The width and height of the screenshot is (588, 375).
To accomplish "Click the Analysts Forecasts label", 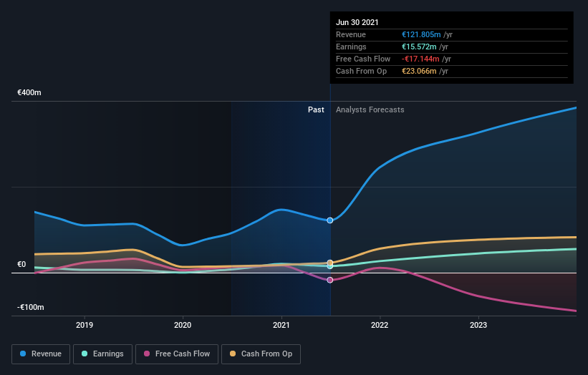I will tap(370, 109).
